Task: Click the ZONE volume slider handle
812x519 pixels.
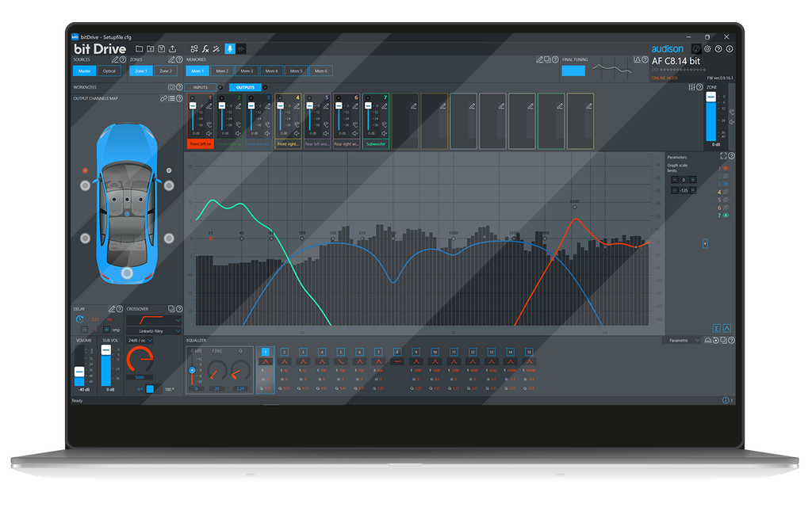Action: pos(711,97)
